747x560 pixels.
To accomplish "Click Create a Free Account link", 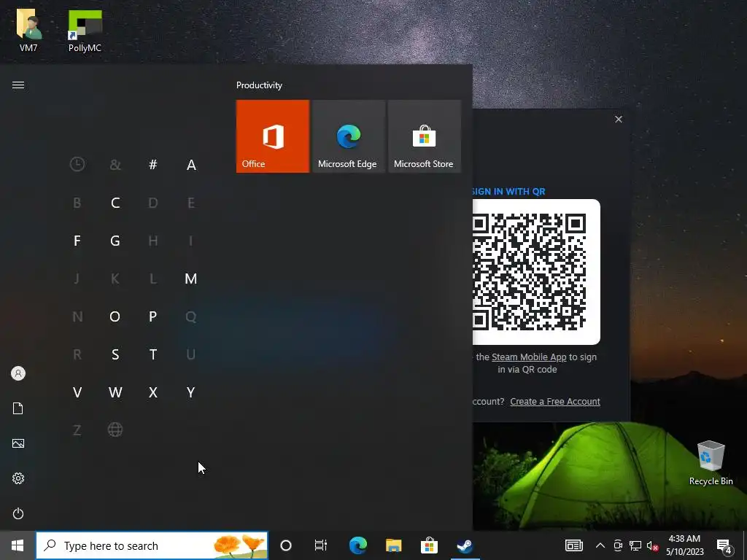I will point(555,402).
